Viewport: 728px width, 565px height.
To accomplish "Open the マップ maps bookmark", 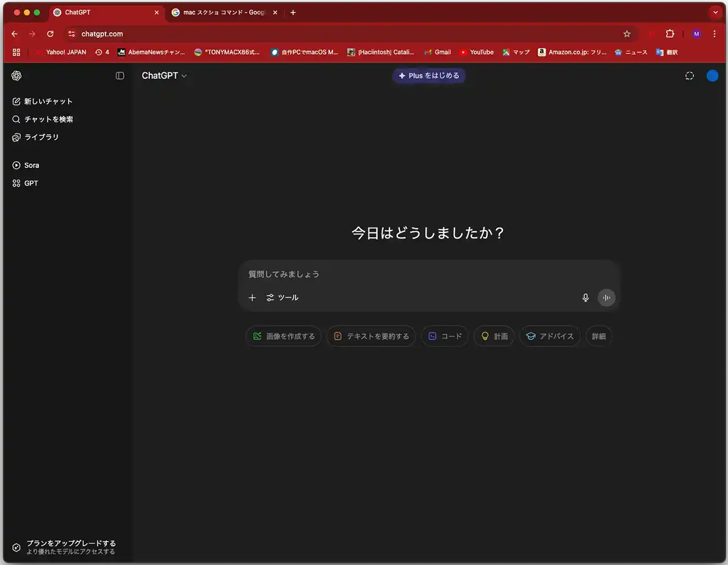I will 516,52.
